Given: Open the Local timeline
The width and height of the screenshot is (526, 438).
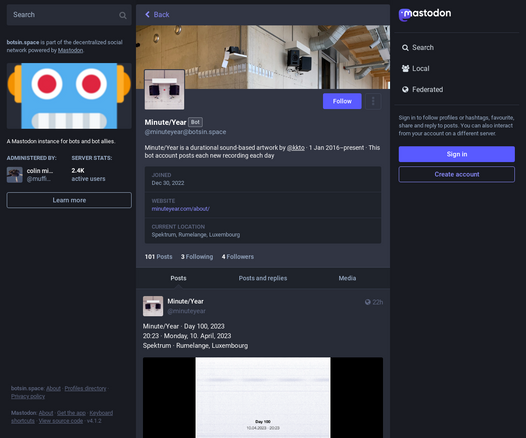Looking at the screenshot, I should (x=416, y=68).
